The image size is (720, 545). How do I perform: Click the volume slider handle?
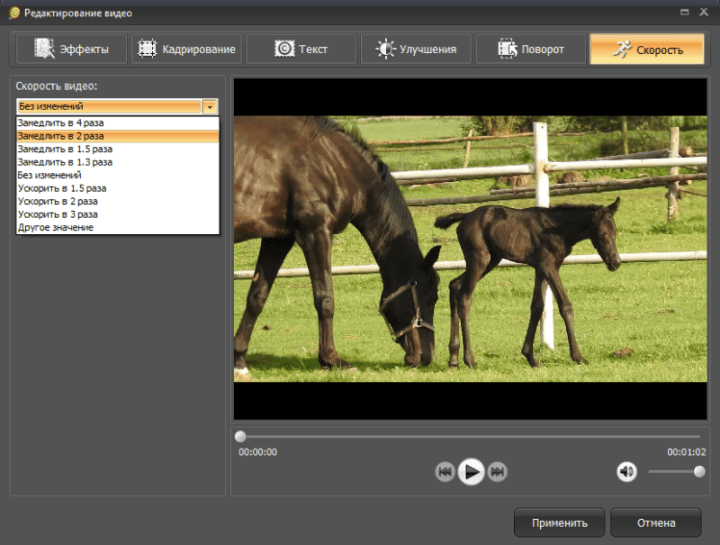click(x=699, y=472)
